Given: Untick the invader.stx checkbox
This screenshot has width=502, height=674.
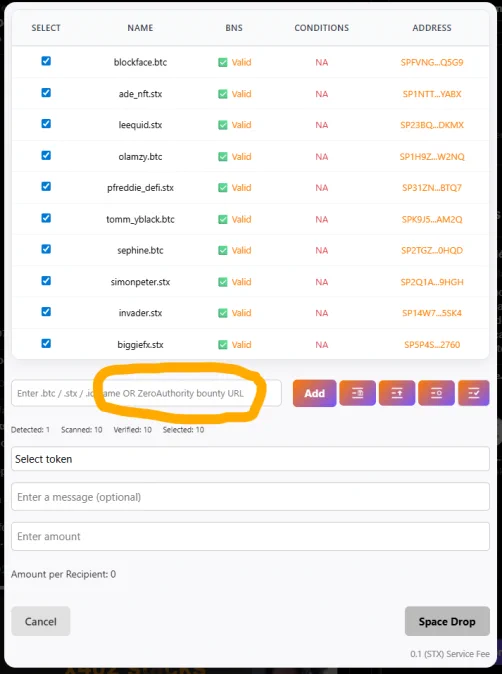Looking at the screenshot, I should [x=46, y=312].
